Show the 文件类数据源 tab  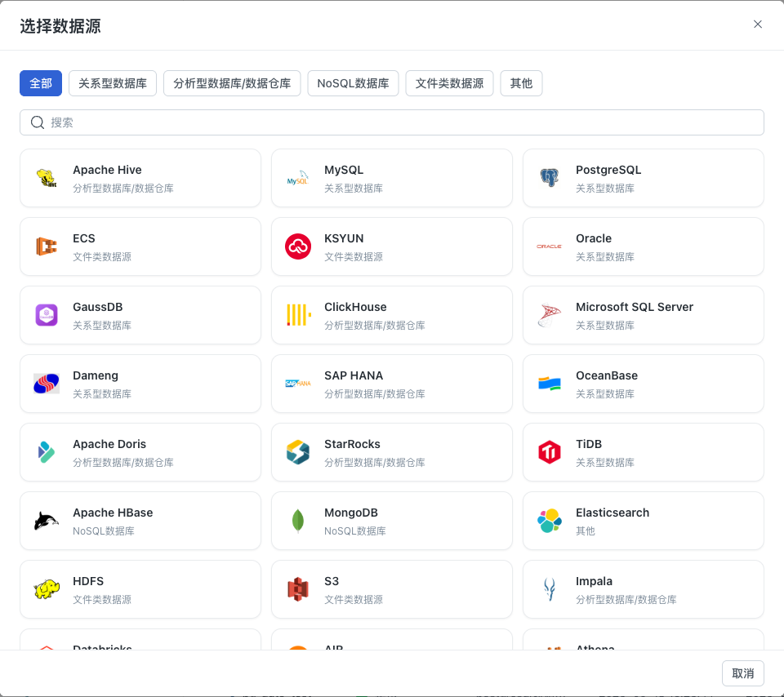(x=449, y=83)
